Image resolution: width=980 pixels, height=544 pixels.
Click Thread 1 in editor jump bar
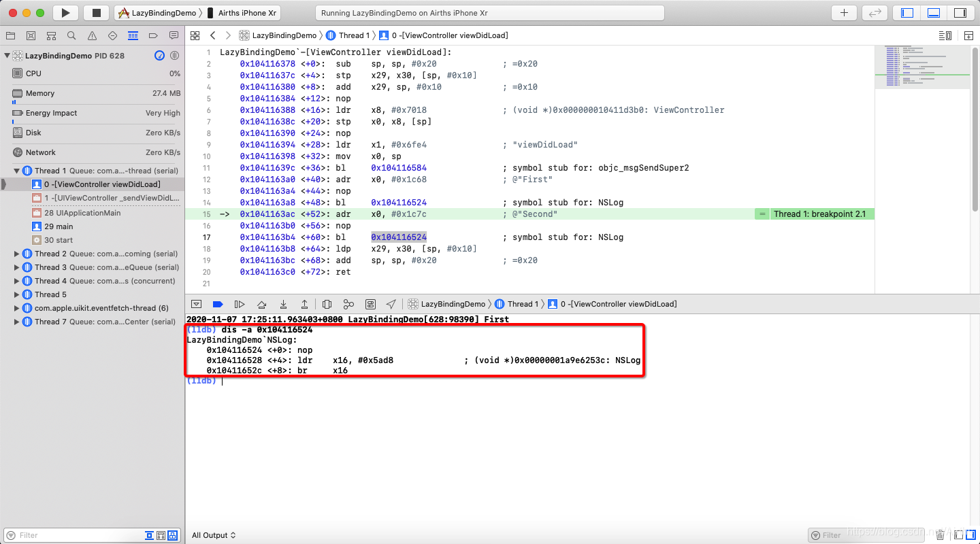click(x=348, y=35)
